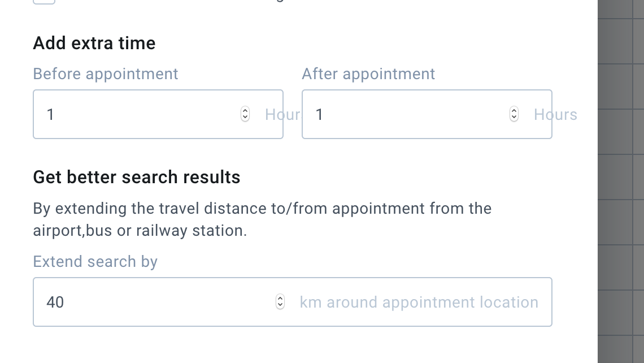
Task: Click the After appointment label
Action: pos(368,74)
